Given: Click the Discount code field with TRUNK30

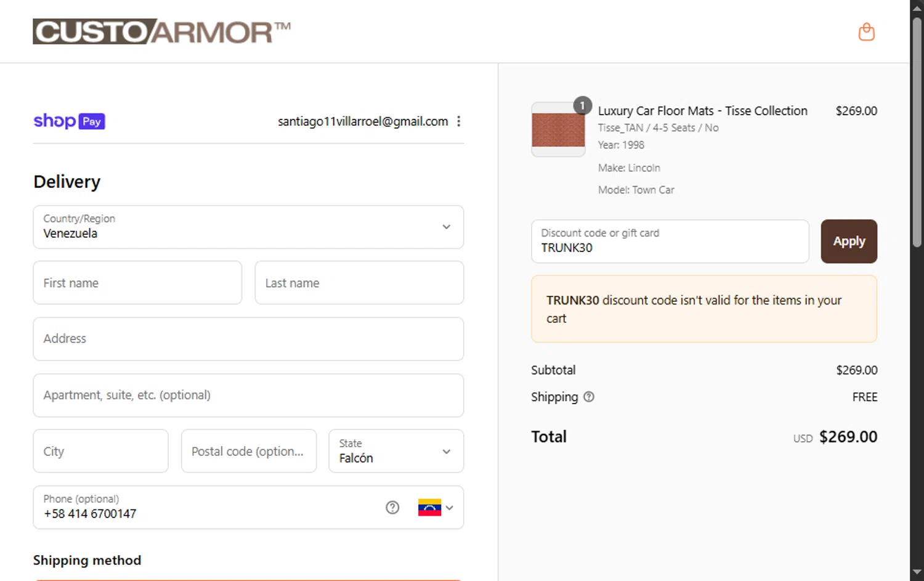Looking at the screenshot, I should click(x=670, y=242).
